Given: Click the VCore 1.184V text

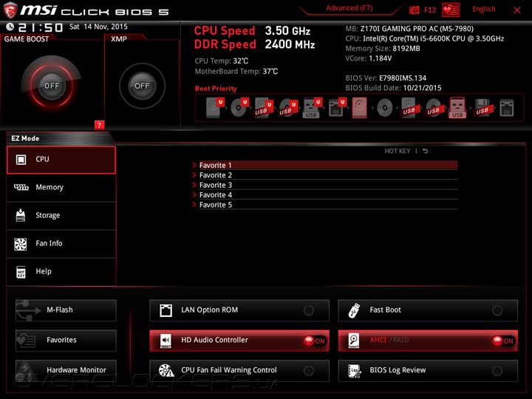Looking at the screenshot, I should click(x=369, y=58).
